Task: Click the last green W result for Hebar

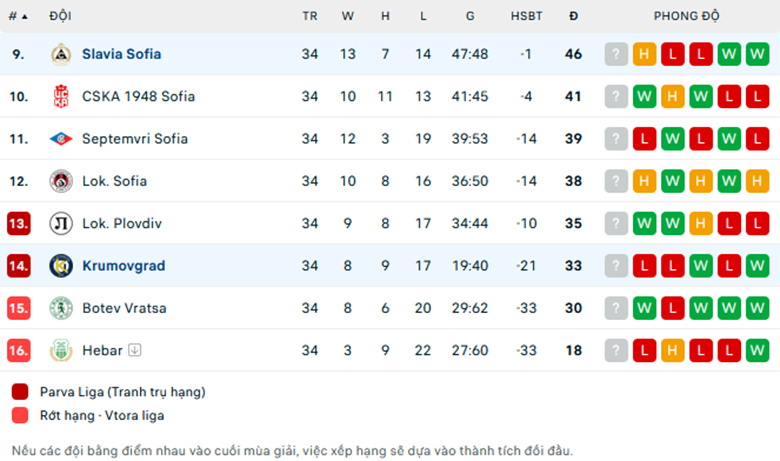Action: [757, 350]
